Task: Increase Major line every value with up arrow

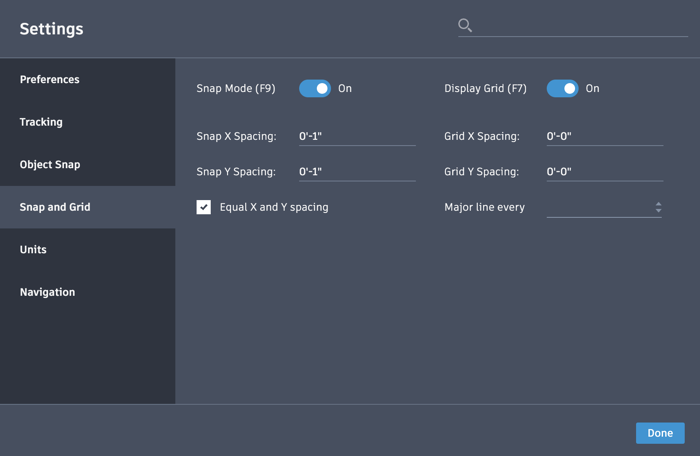Action: [x=658, y=204]
